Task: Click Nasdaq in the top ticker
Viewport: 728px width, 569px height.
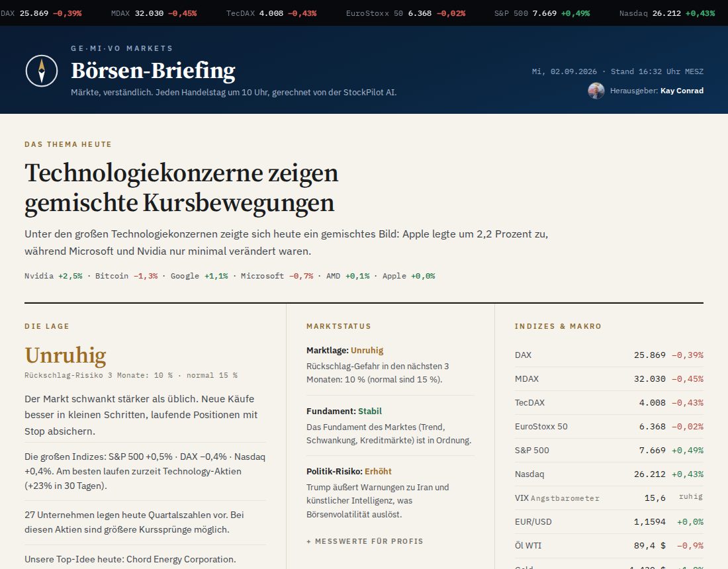Action: pyautogui.click(x=666, y=13)
